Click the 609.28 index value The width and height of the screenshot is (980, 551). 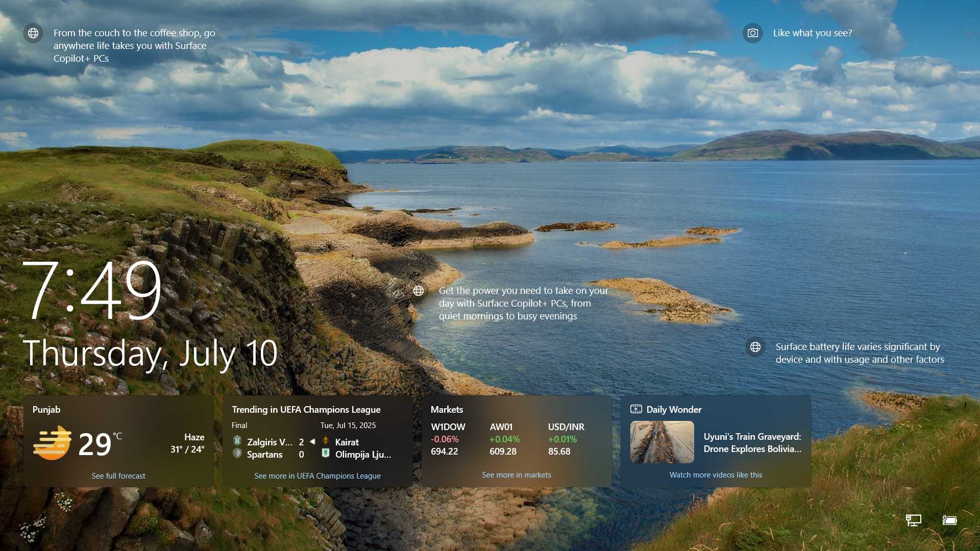[x=503, y=451]
